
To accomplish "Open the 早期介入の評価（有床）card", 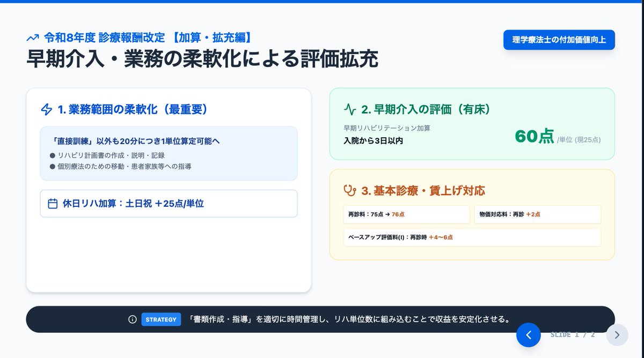I will pyautogui.click(x=472, y=124).
